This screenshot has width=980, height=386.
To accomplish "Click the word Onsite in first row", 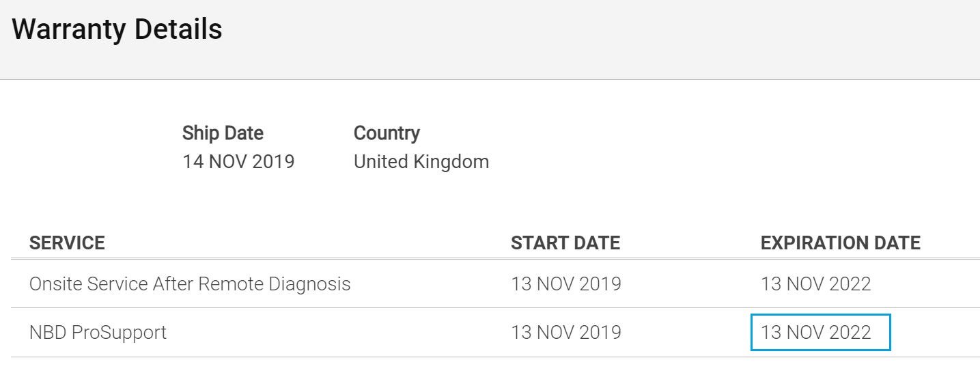I will 56,284.
